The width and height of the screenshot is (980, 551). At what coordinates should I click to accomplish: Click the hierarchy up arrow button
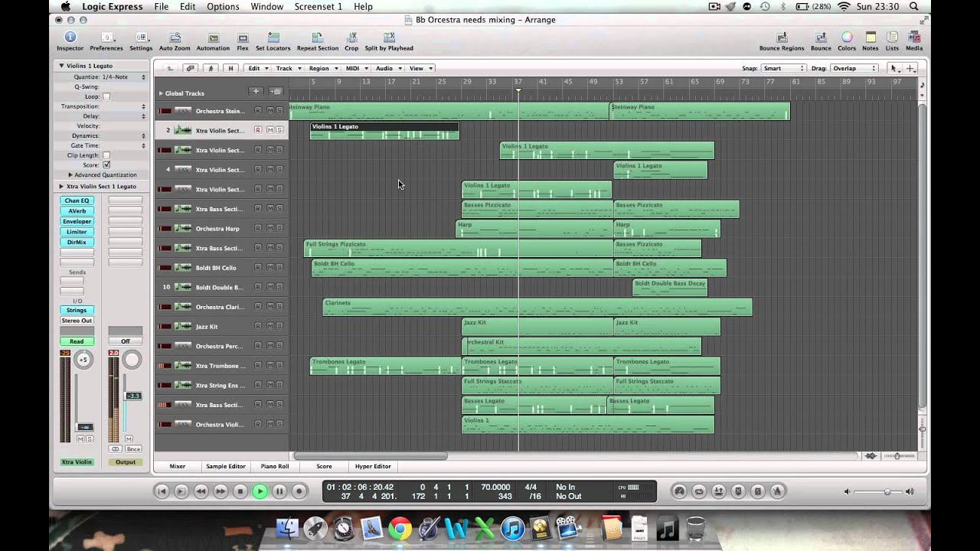coord(170,68)
